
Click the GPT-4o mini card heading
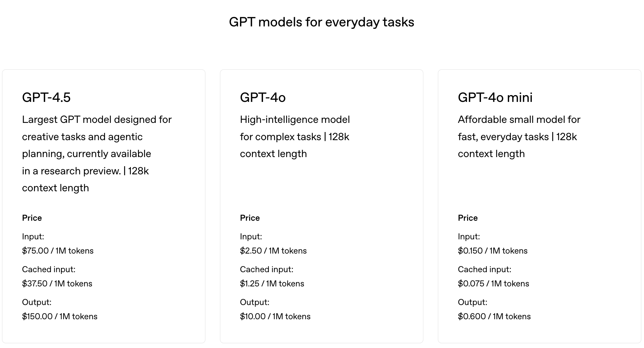point(495,97)
